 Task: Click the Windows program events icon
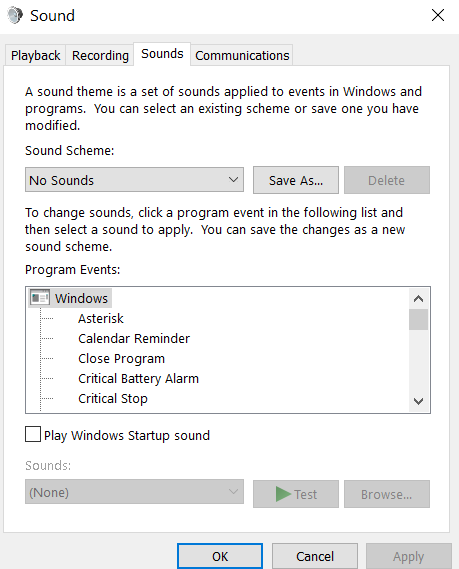40,298
